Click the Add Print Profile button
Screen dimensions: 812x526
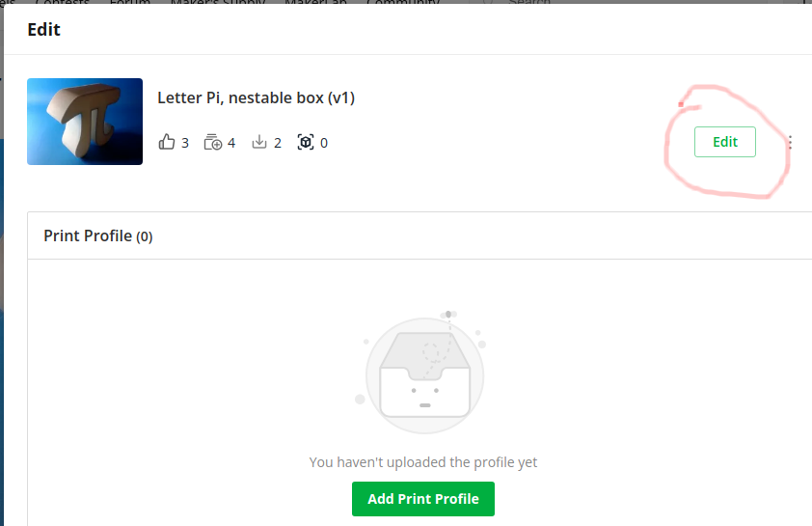tap(423, 499)
